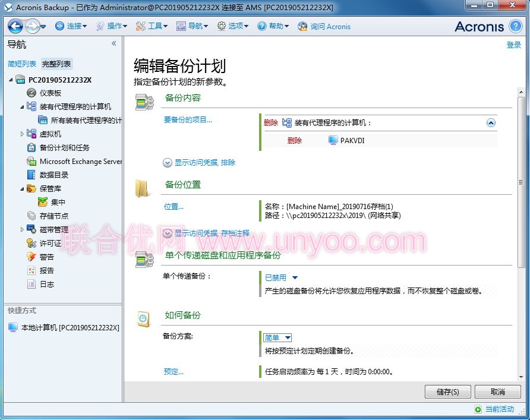Click vertical scrollbar down arrow
Screen dimensions: 530x420
(521, 377)
